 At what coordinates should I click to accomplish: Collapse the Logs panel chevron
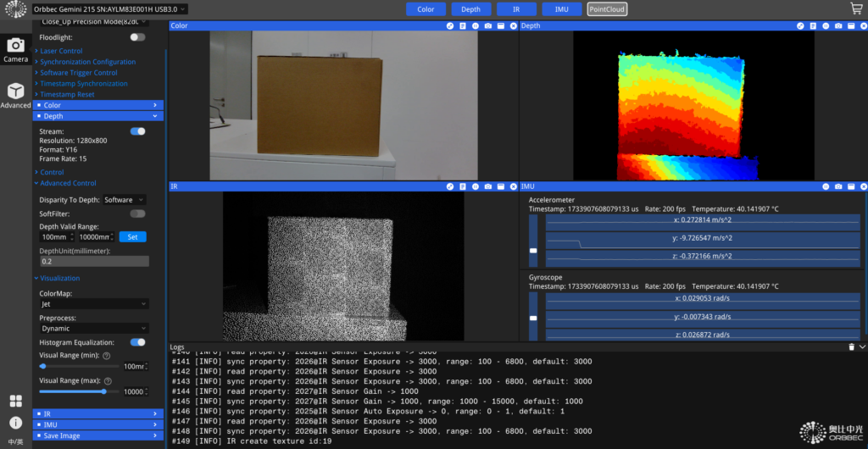point(862,347)
